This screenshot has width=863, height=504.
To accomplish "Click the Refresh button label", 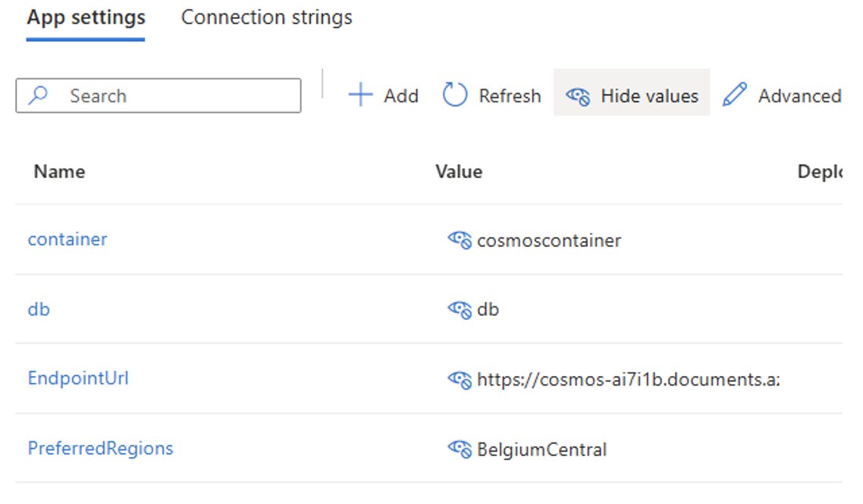I will [510, 96].
